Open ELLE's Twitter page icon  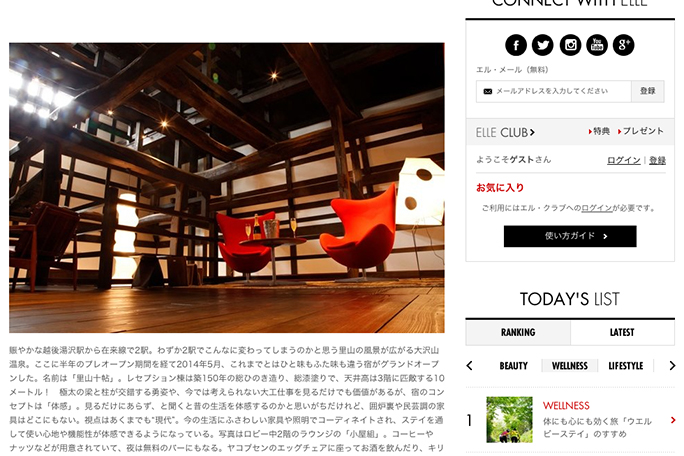click(543, 45)
